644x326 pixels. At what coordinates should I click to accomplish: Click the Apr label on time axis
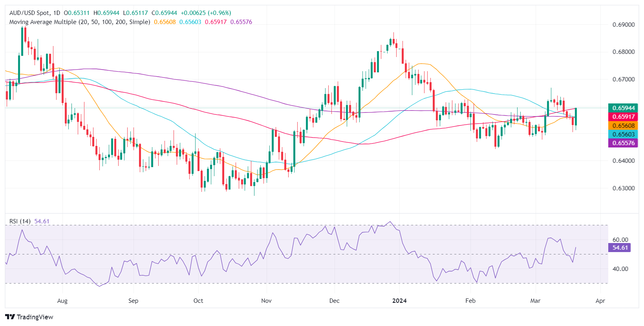pos(600,301)
